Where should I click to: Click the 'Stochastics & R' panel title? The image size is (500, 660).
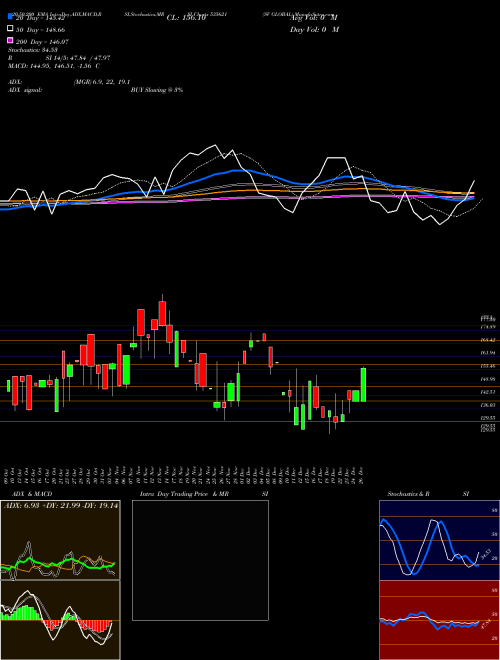click(408, 494)
